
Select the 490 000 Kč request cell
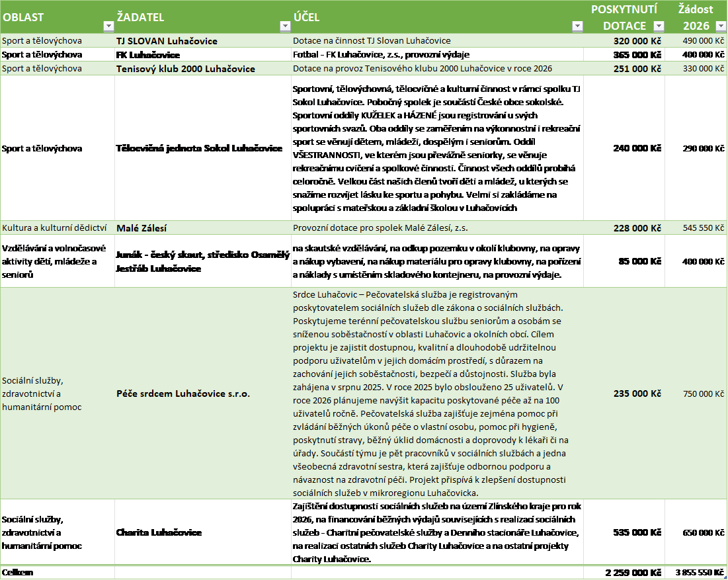(x=703, y=41)
